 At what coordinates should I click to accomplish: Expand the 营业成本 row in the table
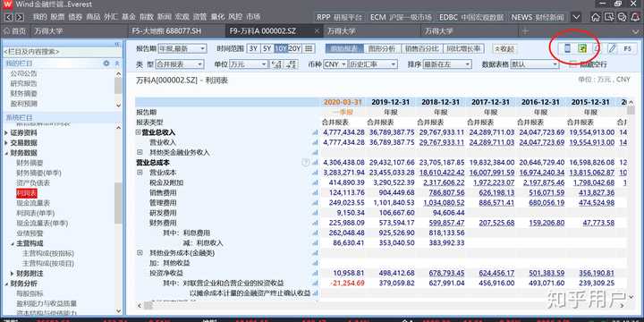(x=140, y=173)
